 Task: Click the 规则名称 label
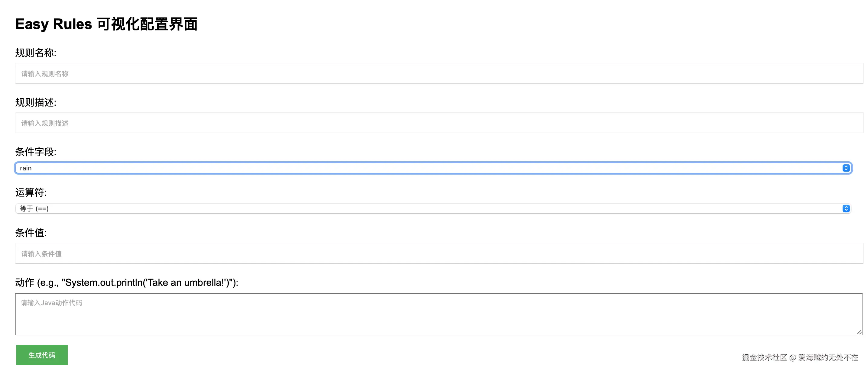(x=36, y=53)
